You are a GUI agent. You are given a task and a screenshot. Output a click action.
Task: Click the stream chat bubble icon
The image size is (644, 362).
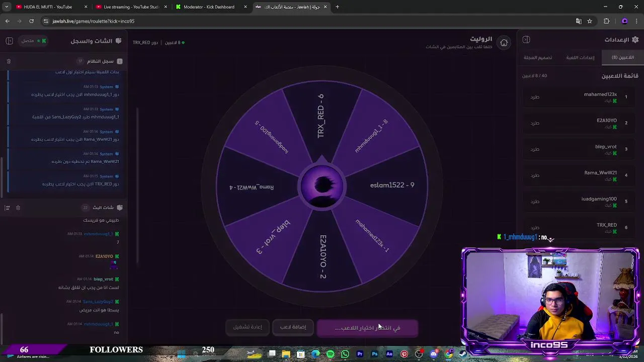[120, 208]
